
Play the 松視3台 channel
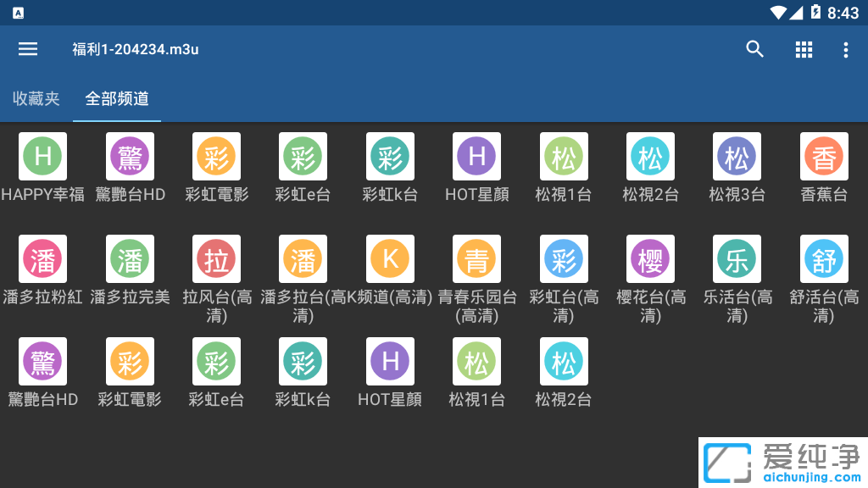click(x=737, y=157)
